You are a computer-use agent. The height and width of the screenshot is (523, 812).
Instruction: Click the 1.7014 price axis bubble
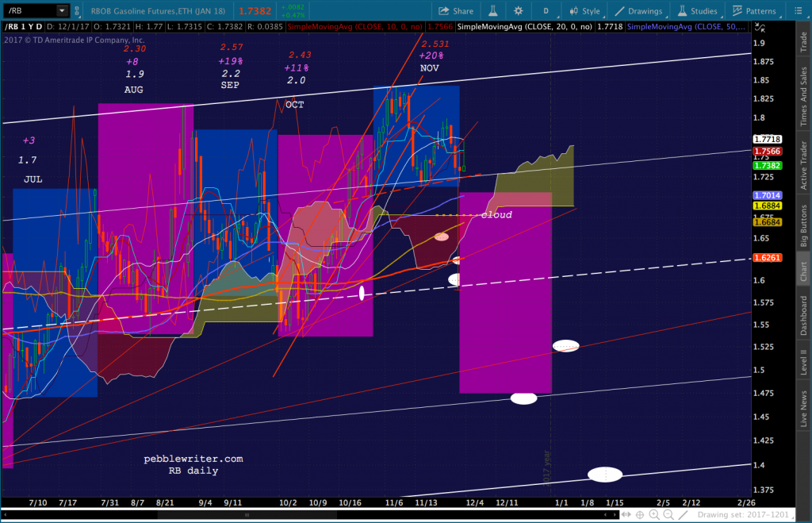click(x=767, y=195)
